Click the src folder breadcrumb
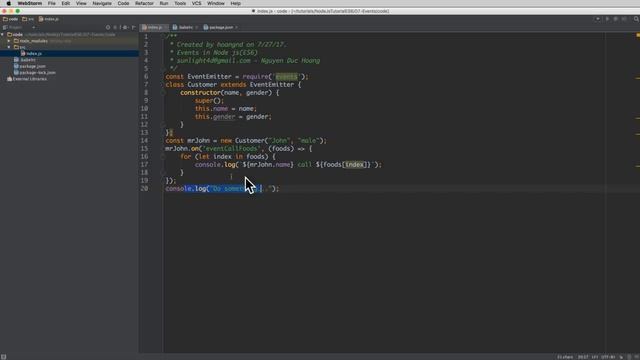Viewport: 640px width, 360px height. point(28,19)
